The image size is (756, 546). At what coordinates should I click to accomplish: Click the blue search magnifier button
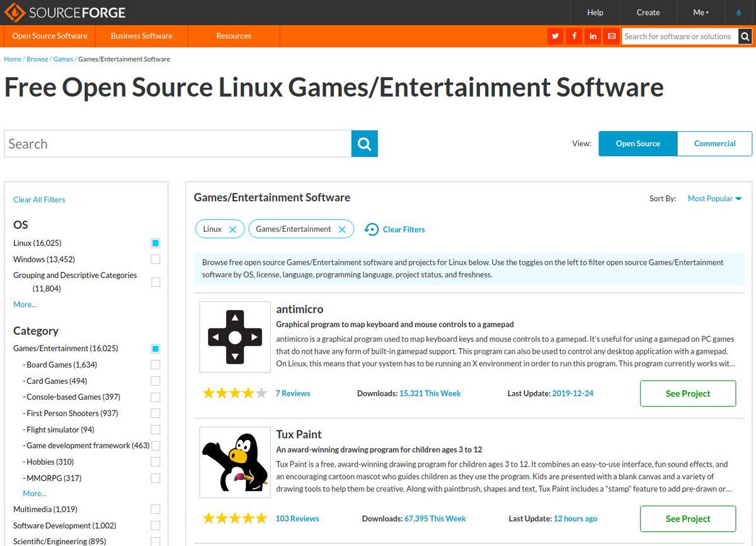point(365,144)
